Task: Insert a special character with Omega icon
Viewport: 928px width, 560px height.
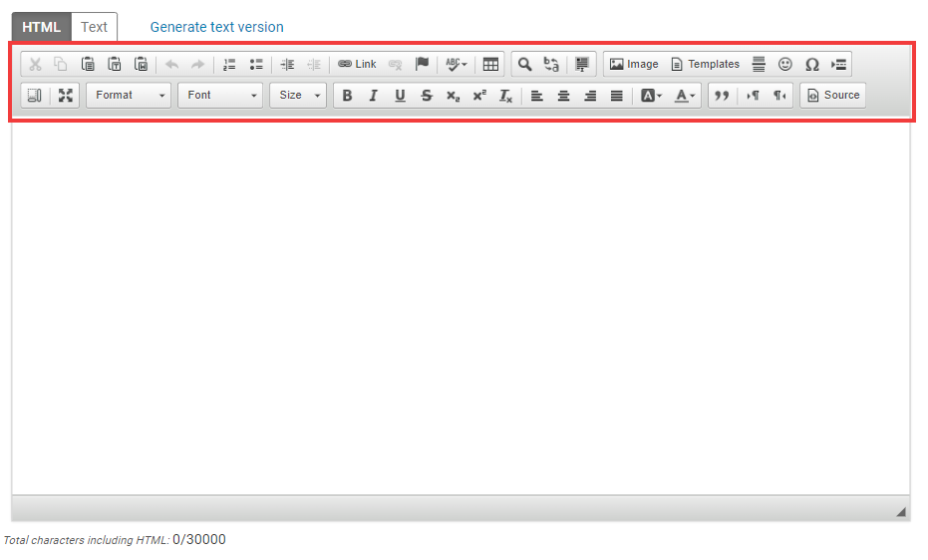Action: [x=812, y=64]
